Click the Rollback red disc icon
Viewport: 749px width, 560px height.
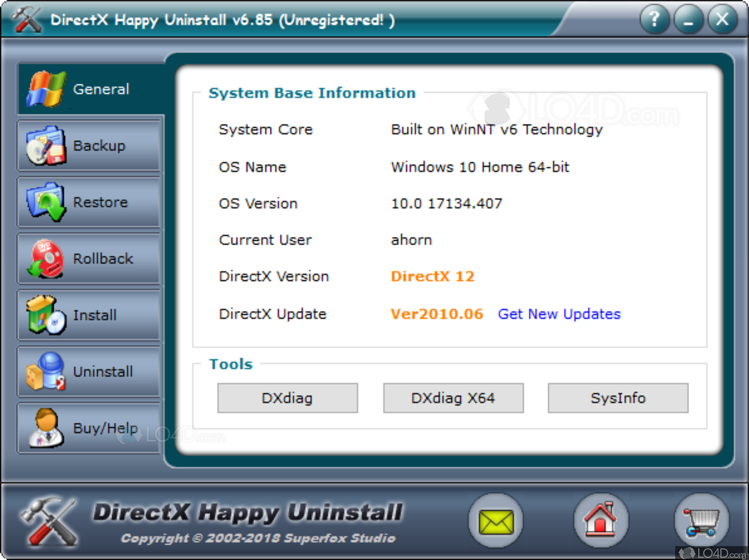46,259
